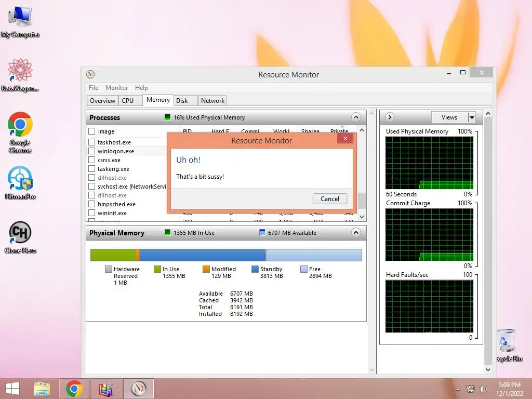Open the Views dropdown arrow

472,117
